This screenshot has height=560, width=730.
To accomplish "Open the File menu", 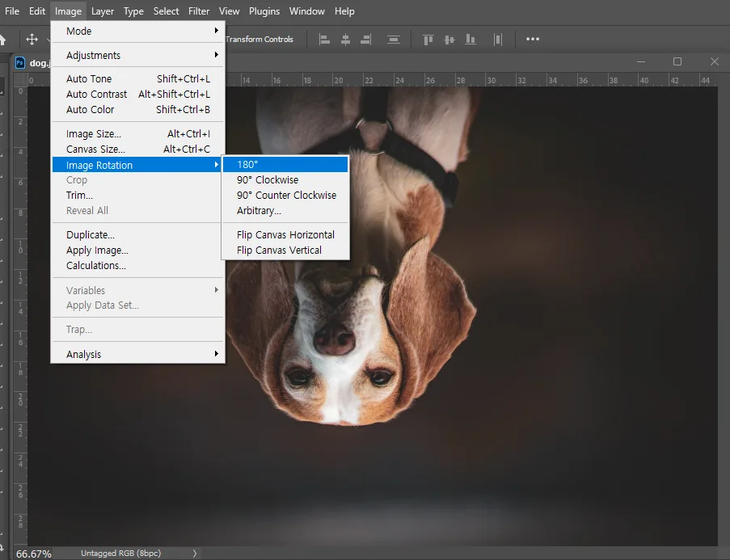I will click(x=11, y=11).
